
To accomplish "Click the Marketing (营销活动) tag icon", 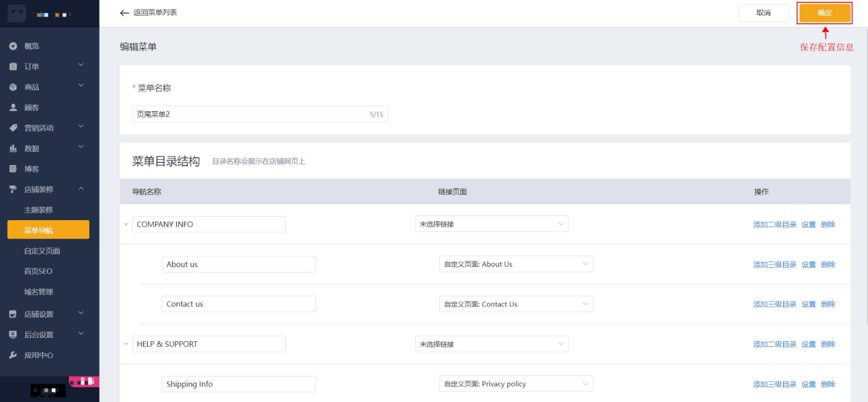I will [13, 128].
